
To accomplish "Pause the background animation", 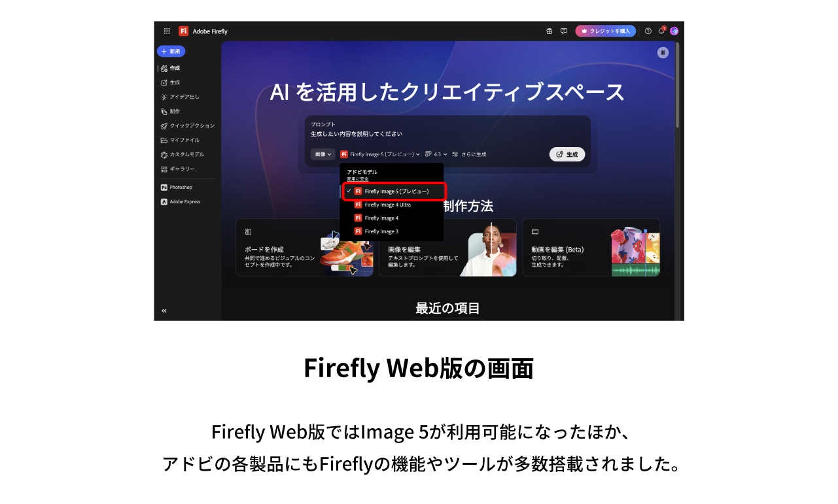I will [x=663, y=53].
